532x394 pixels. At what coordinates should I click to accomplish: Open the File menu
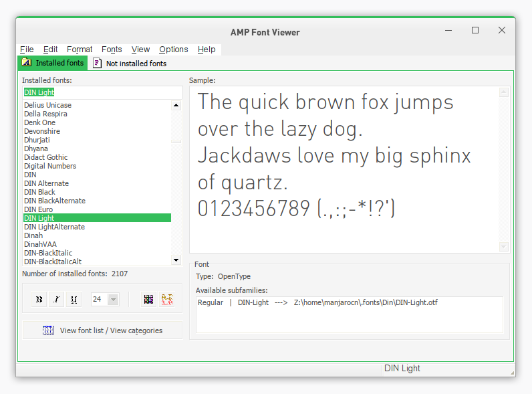tap(27, 50)
